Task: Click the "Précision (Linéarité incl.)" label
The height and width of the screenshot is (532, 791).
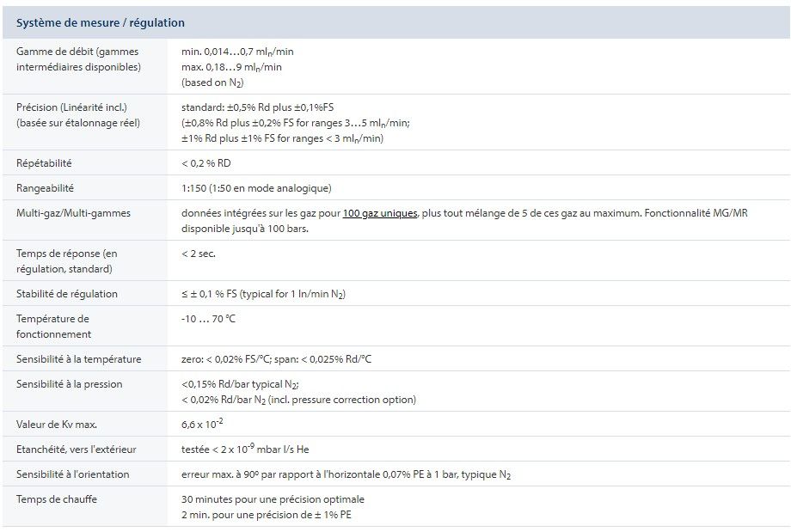Action: (x=71, y=107)
